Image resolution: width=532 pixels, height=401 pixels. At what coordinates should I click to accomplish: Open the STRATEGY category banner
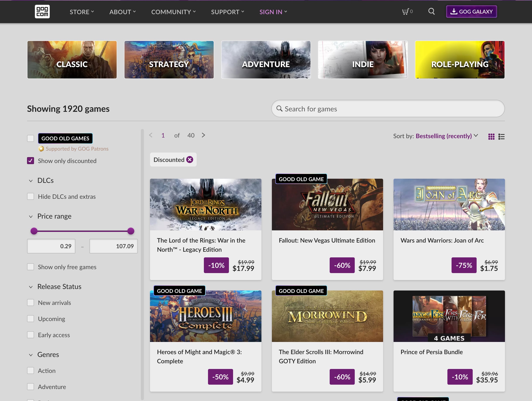(x=169, y=60)
